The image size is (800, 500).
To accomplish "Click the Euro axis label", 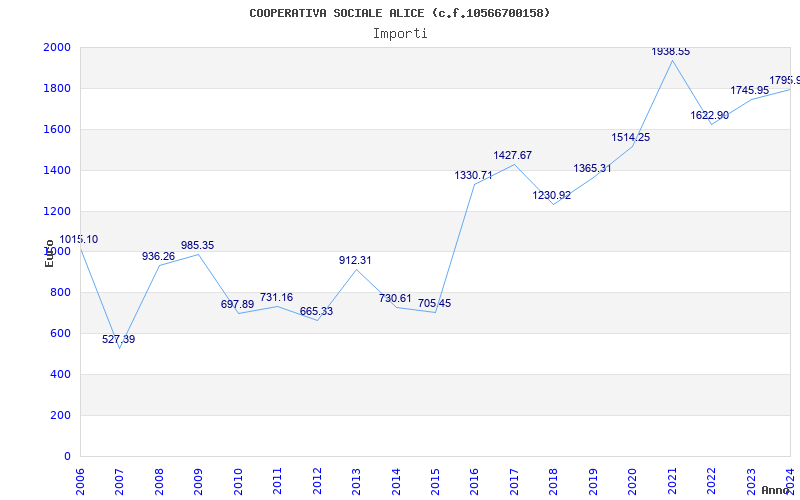I will click(49, 253).
